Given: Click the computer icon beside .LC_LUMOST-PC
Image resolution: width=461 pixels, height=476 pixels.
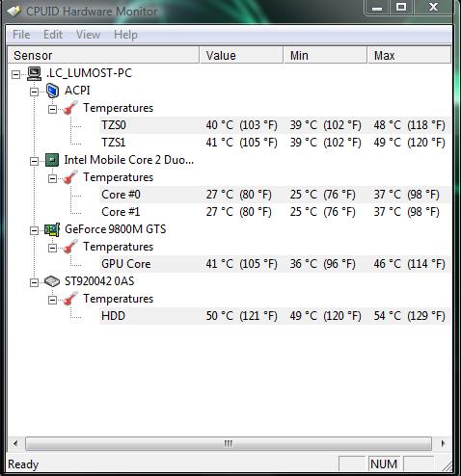Looking at the screenshot, I should coord(34,73).
